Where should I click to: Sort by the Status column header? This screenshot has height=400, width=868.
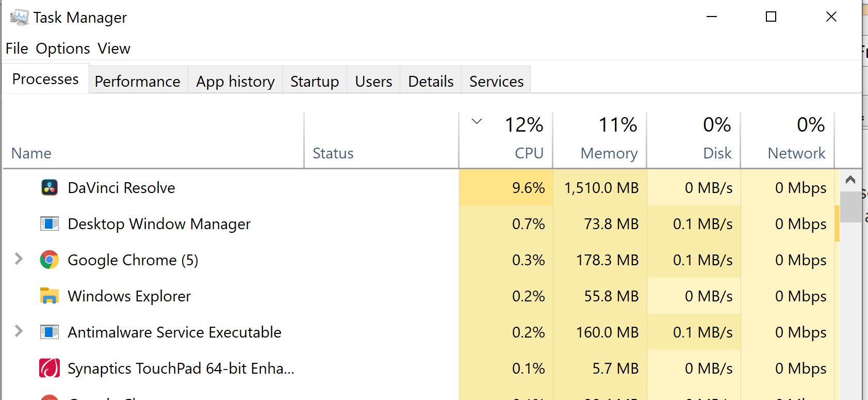click(382, 140)
